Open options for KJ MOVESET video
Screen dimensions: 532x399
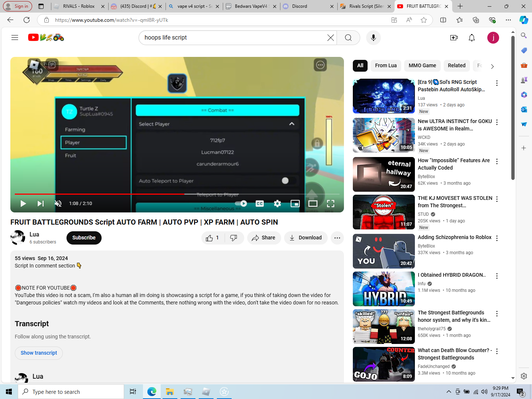497,199
